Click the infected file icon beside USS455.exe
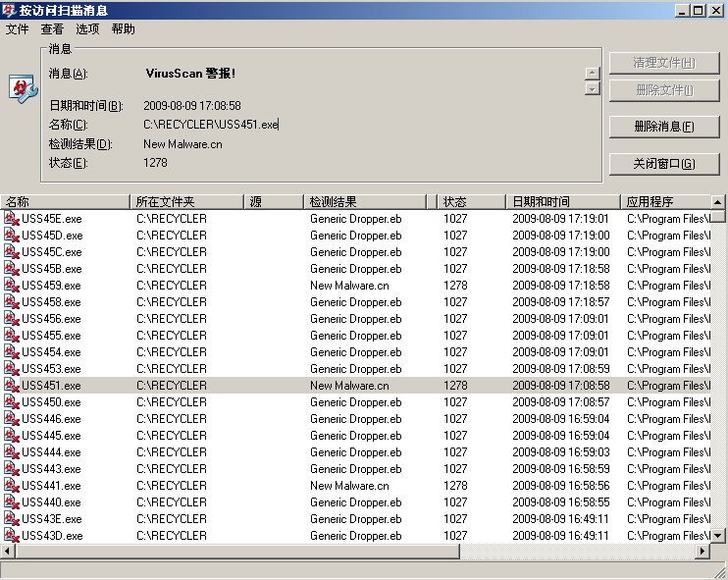The height and width of the screenshot is (580, 728). click(x=11, y=336)
